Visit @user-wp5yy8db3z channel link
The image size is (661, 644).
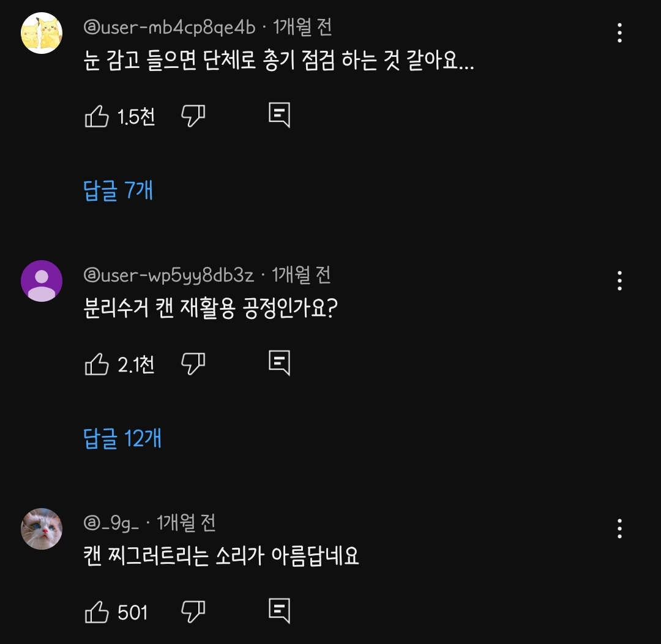tap(169, 275)
